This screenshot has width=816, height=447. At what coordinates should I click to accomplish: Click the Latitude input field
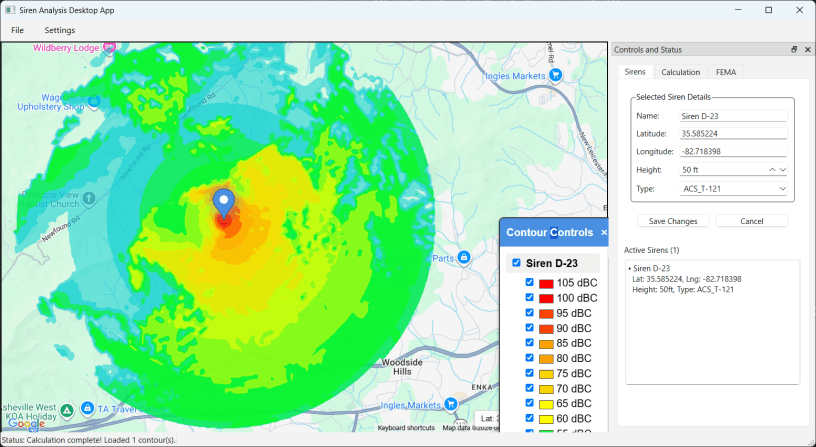click(x=733, y=134)
